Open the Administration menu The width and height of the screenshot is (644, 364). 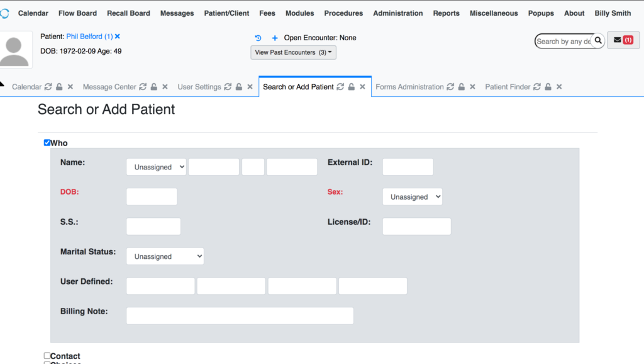pyautogui.click(x=398, y=13)
